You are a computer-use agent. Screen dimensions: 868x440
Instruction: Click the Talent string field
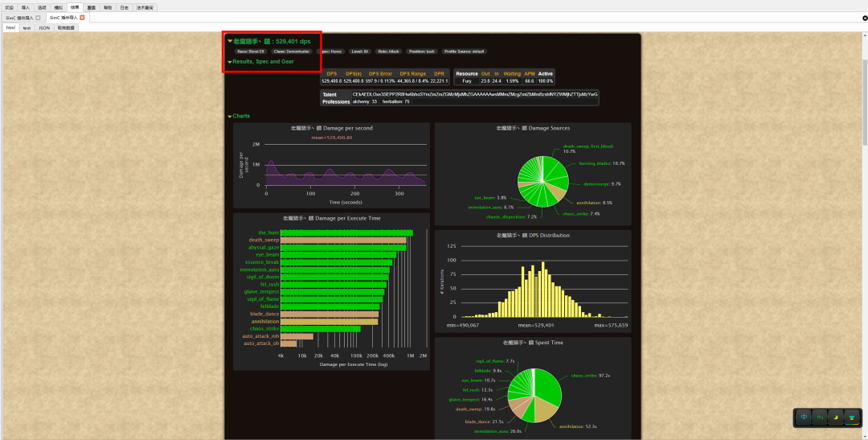click(x=475, y=94)
